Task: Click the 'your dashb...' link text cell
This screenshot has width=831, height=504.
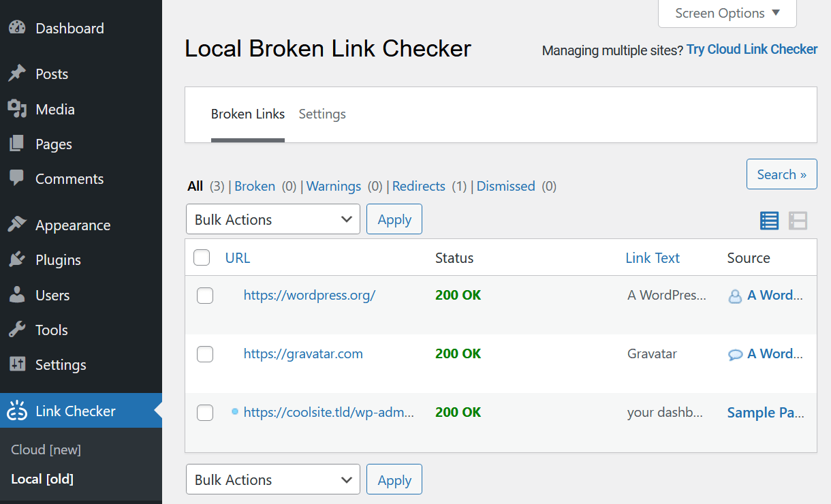Action: click(665, 412)
